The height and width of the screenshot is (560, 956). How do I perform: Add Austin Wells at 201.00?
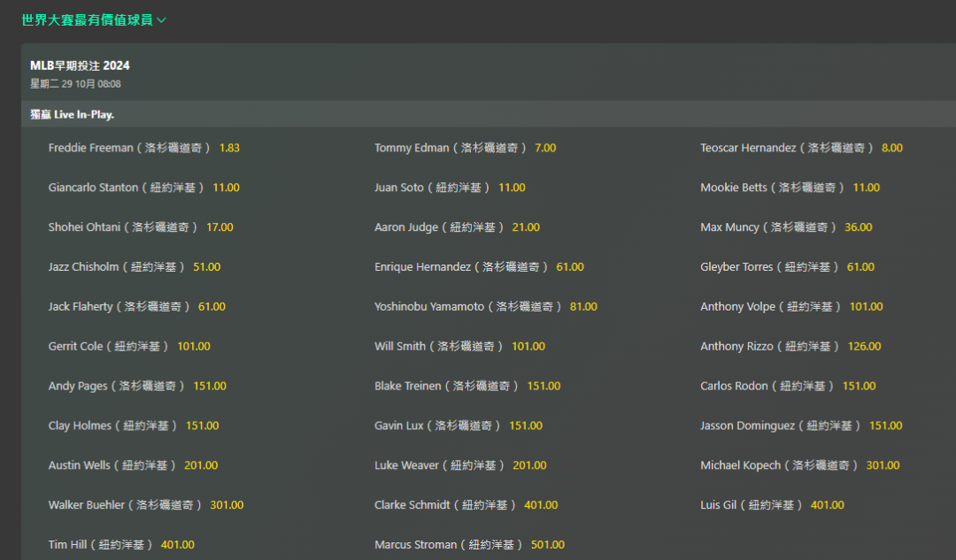click(133, 464)
